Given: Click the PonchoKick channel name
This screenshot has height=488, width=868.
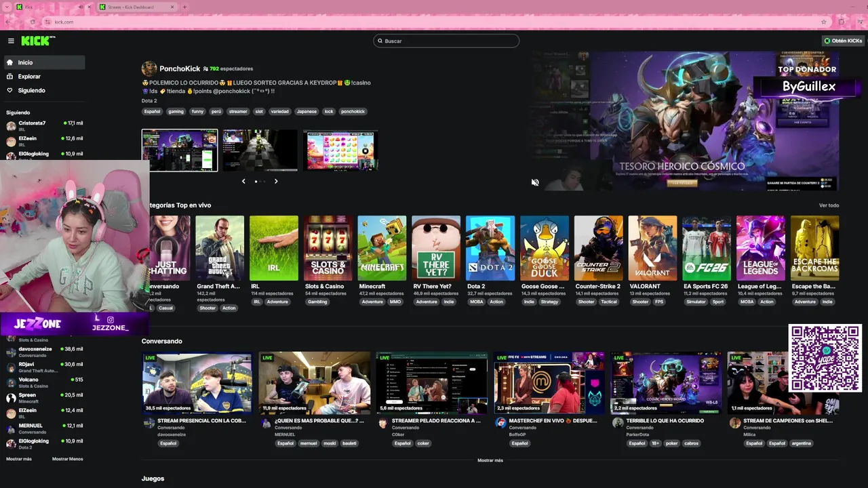Looking at the screenshot, I should [180, 68].
